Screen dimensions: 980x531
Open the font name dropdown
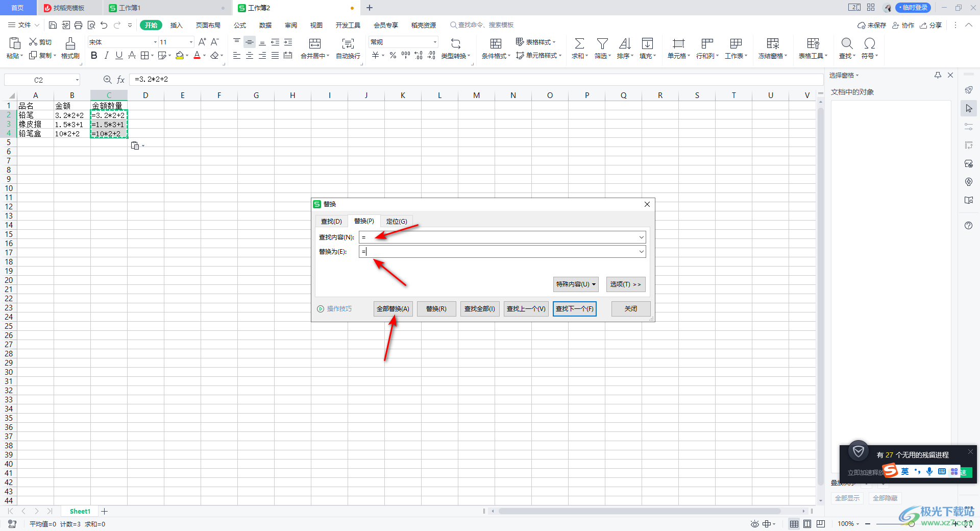155,42
